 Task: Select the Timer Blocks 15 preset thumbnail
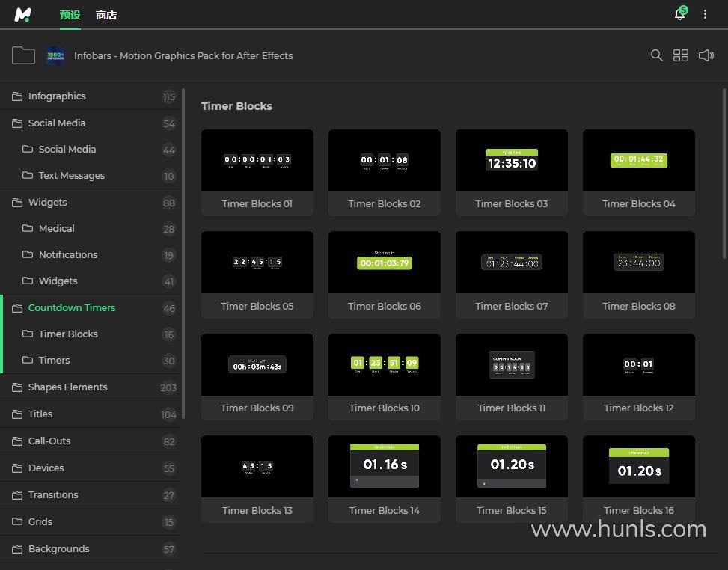pos(512,467)
